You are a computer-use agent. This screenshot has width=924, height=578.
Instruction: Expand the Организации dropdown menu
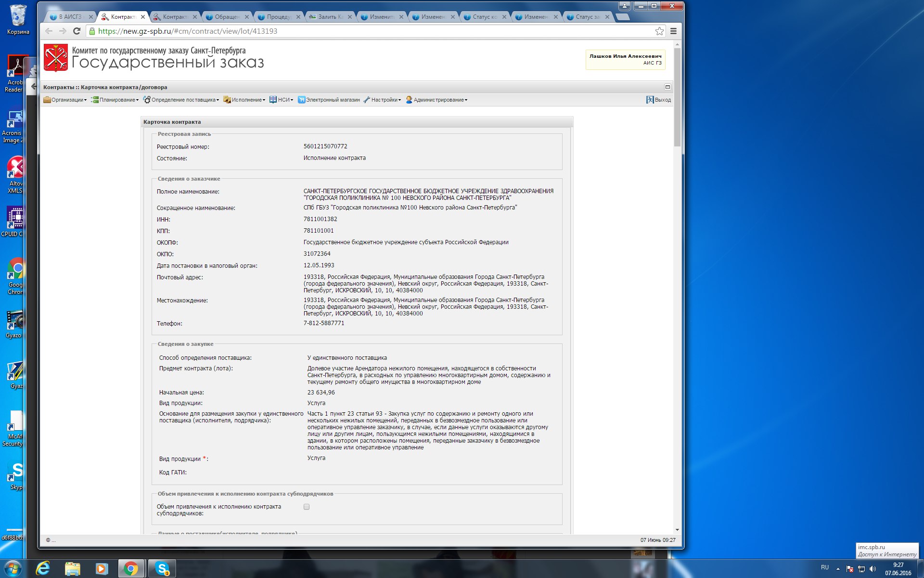click(65, 100)
